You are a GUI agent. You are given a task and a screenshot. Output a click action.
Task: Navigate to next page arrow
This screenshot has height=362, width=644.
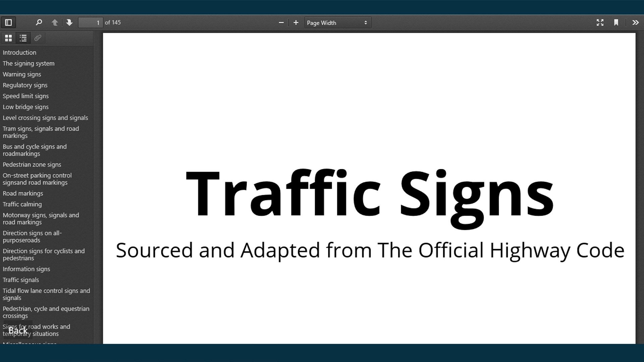click(x=69, y=22)
